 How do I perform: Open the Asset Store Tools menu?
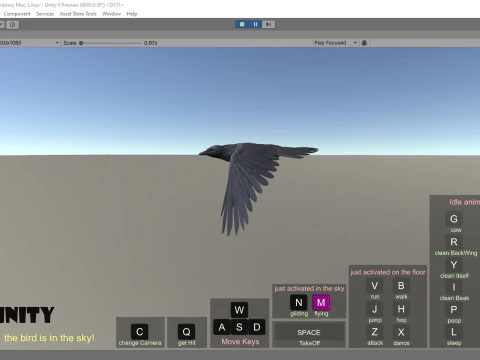click(x=78, y=14)
